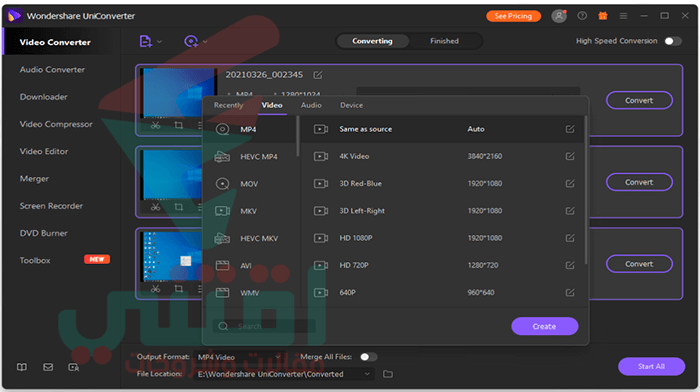This screenshot has width=700, height=392.
Task: Click the Start All button
Action: coord(651,367)
